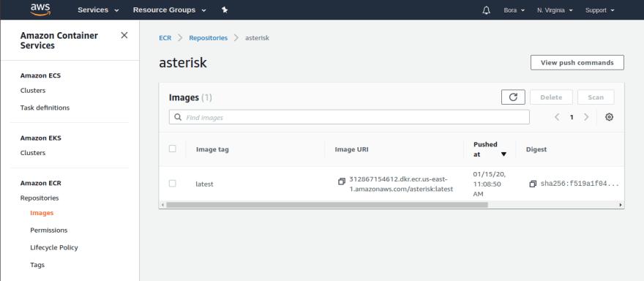Check the box for the latest image
The image size is (644, 281).
click(x=173, y=183)
